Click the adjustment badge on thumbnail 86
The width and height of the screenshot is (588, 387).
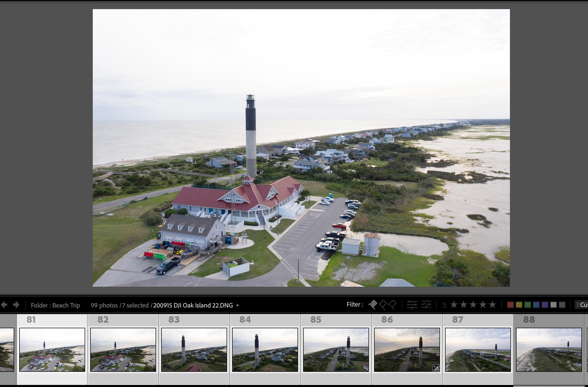click(436, 368)
